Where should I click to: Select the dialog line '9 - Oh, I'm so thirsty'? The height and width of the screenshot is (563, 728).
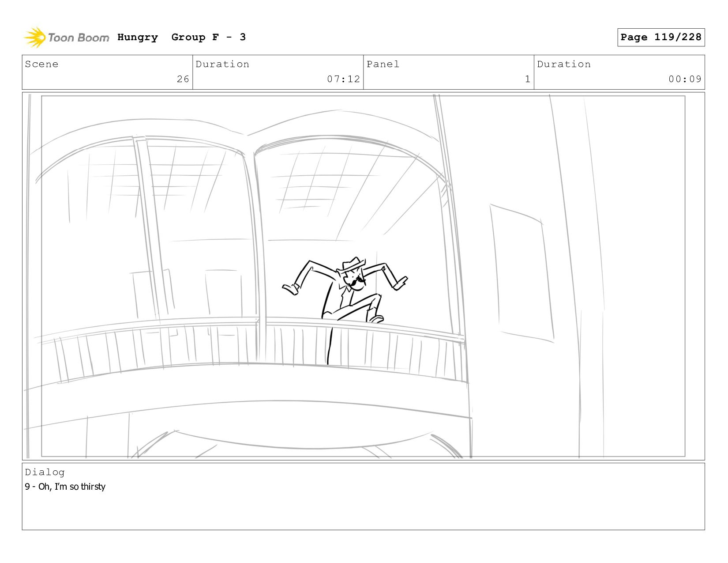65,487
